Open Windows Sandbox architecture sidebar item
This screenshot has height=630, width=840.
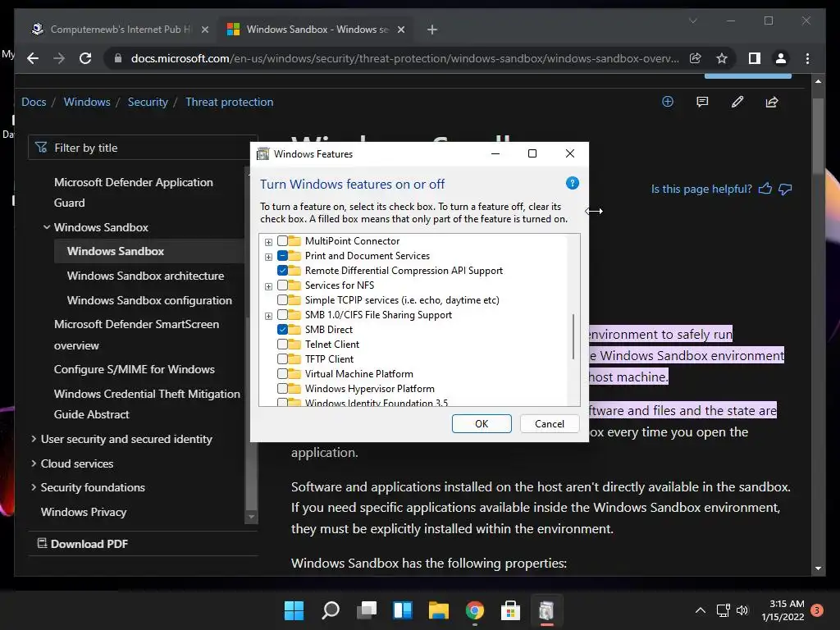tap(146, 276)
